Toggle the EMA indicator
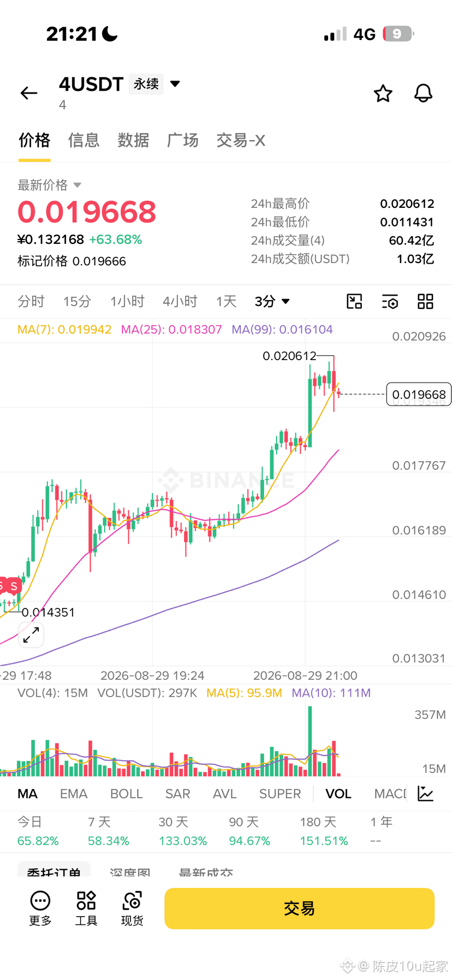452x980 pixels. 74,793
